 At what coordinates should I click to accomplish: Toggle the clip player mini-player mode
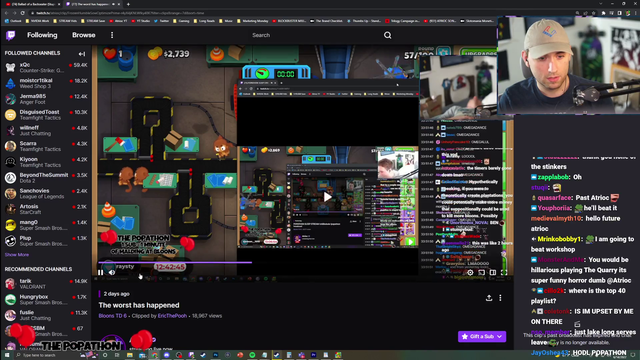482,272
